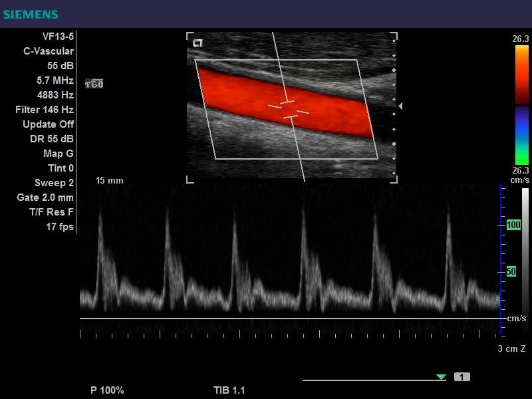Click the green cine position slider marker
Screen dimensions: 532x399
pos(441,377)
